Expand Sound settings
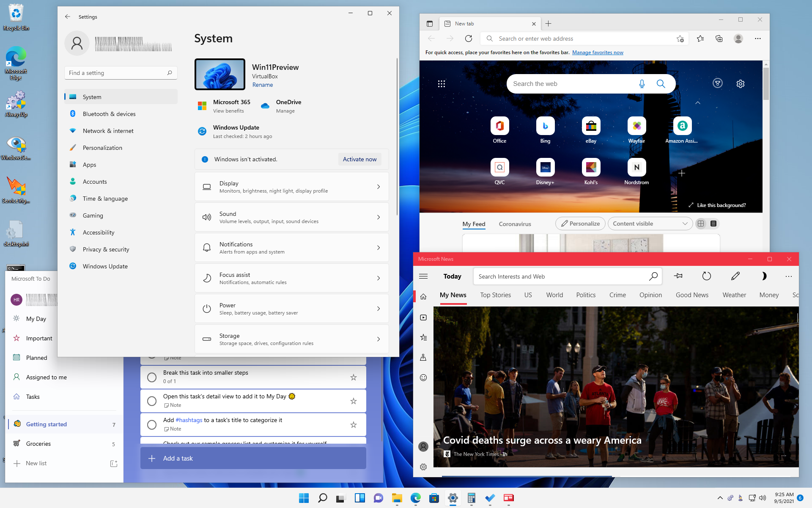Screen dimensions: 812x508 [x=291, y=217]
